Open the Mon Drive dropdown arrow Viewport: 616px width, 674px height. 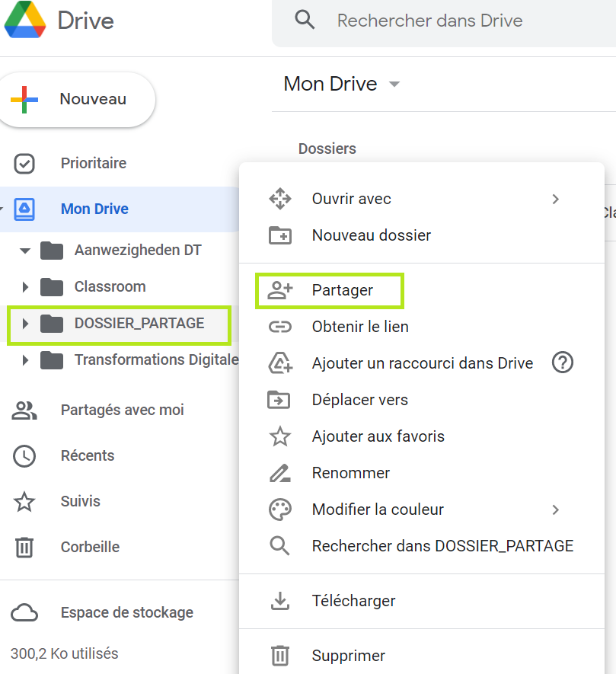[394, 85]
